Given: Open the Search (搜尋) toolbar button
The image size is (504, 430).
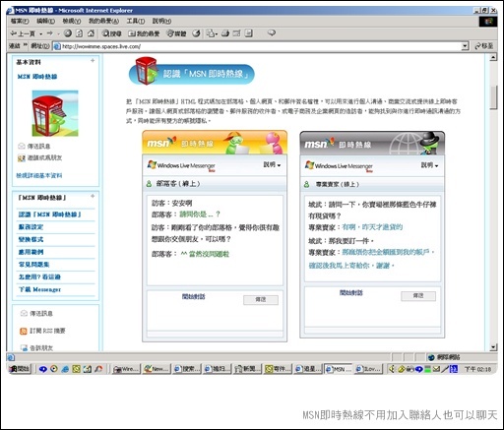Looking at the screenshot, I should 112,33.
